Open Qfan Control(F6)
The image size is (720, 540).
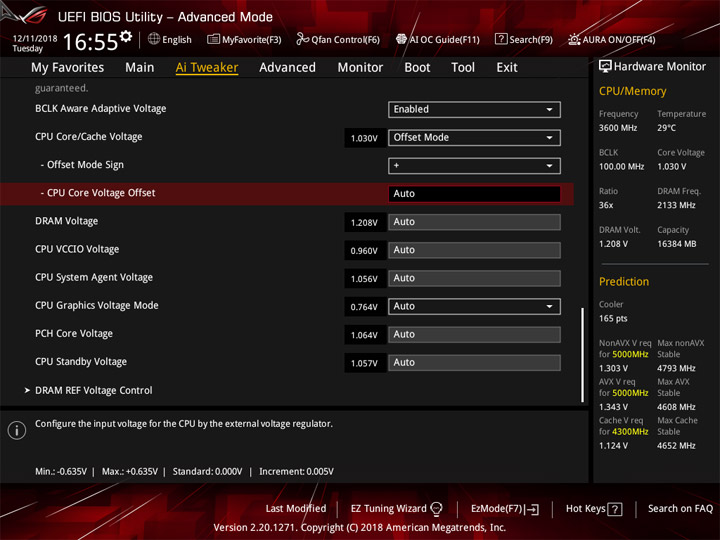338,39
